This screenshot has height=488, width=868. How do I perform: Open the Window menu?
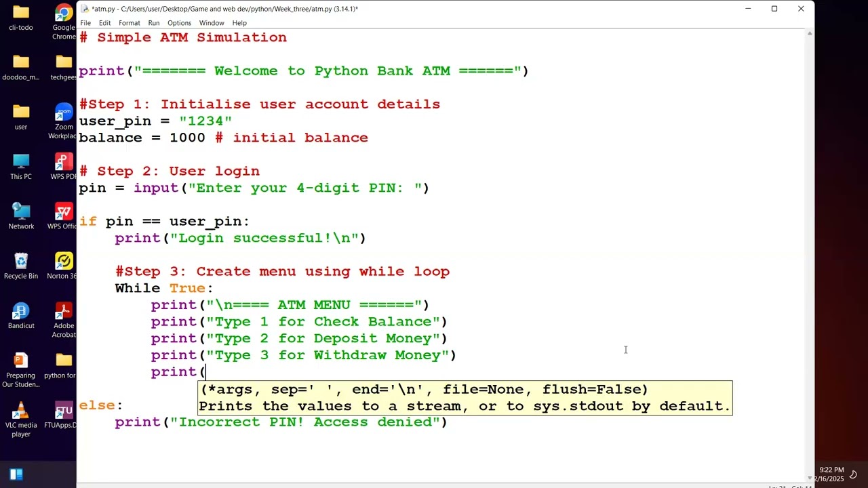[x=212, y=23]
